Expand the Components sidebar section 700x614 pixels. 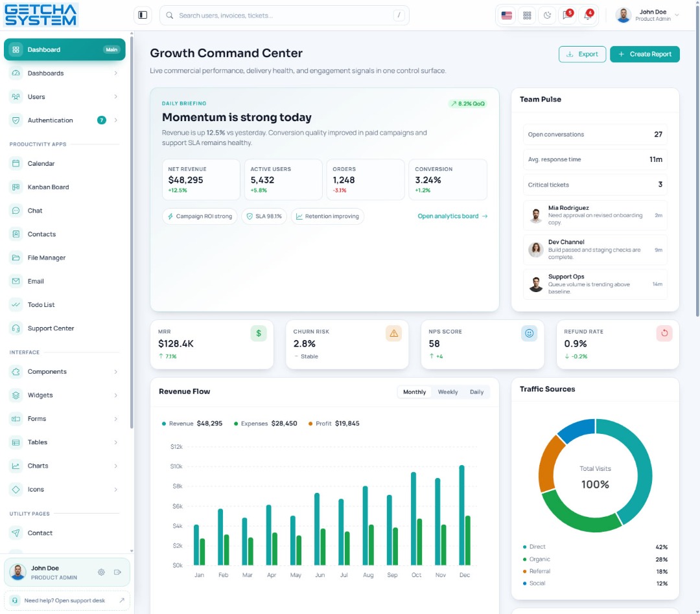coord(64,372)
